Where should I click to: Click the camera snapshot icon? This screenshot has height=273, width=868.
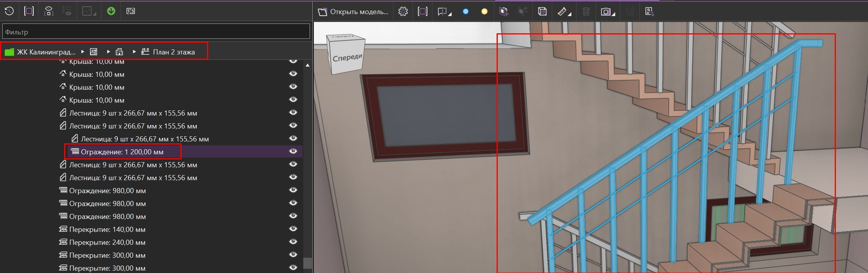605,12
